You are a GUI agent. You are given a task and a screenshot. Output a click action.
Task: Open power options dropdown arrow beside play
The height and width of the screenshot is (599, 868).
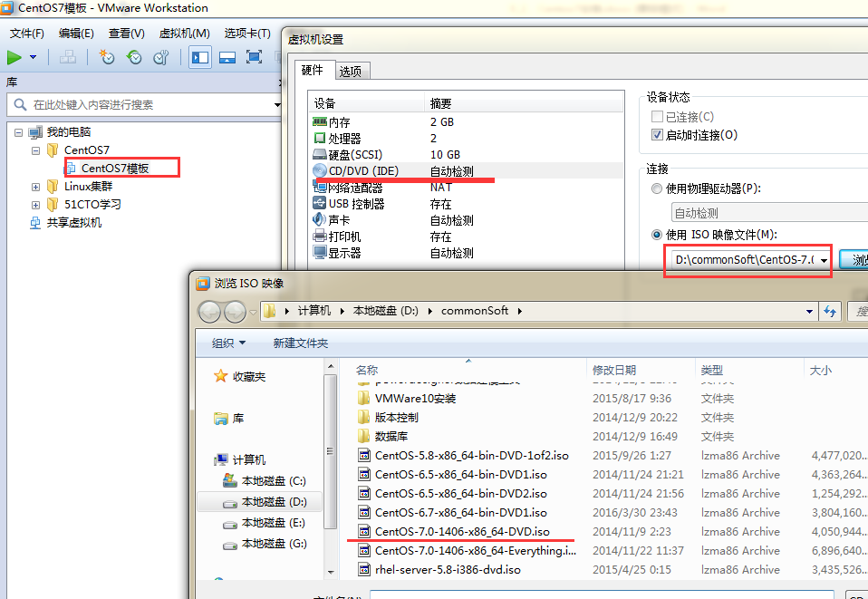[34, 57]
